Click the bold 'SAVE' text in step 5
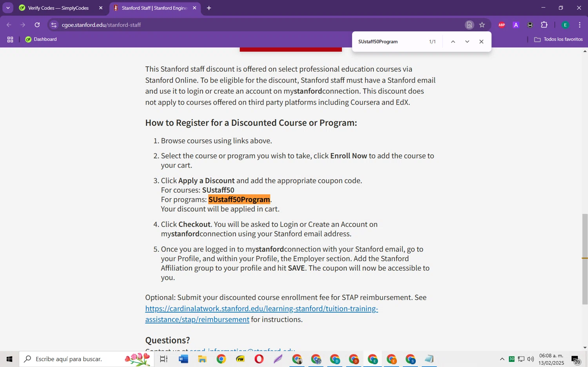The height and width of the screenshot is (367, 588). (x=296, y=268)
